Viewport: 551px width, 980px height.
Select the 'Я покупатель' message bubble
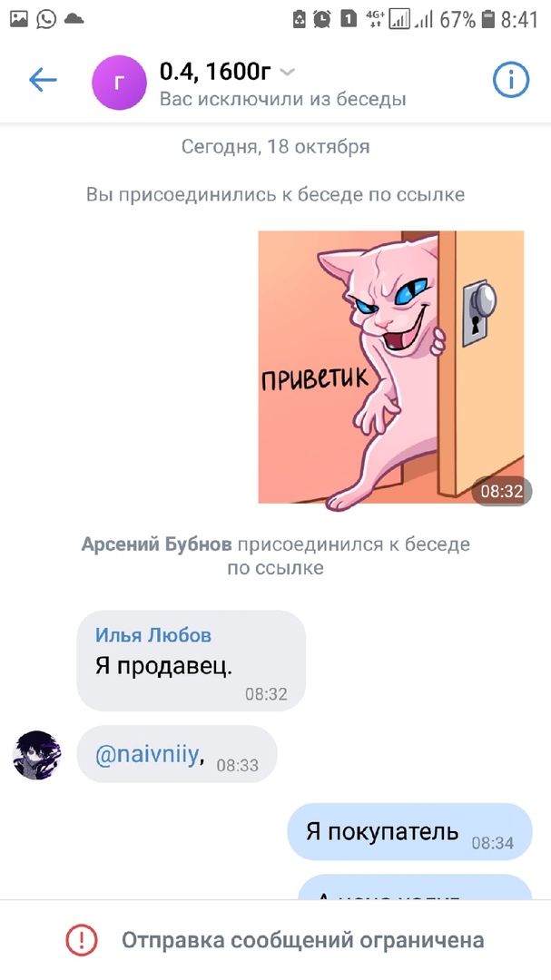point(409,832)
